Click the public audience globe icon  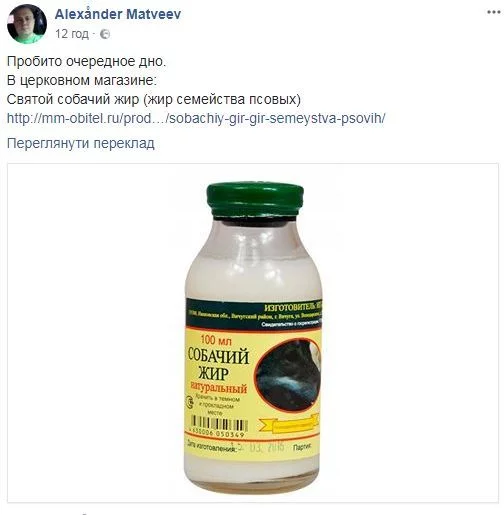(x=105, y=34)
